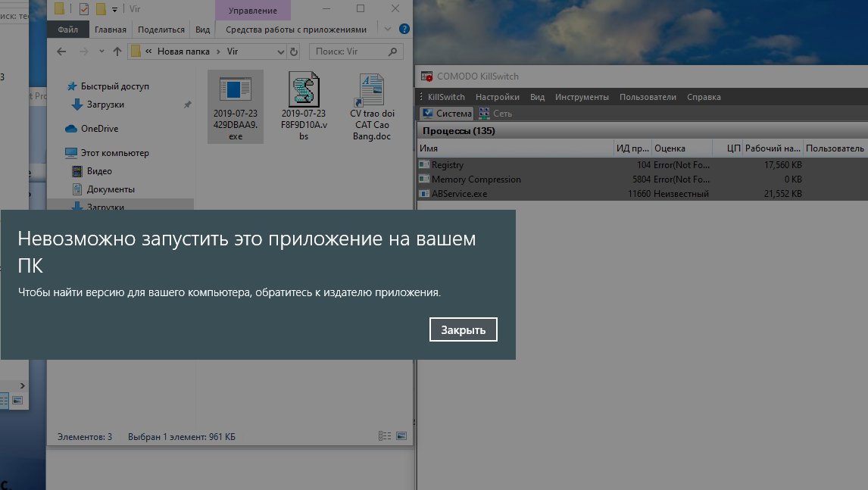
Task: Sort by Рабочий на... column header
Action: [x=773, y=148]
